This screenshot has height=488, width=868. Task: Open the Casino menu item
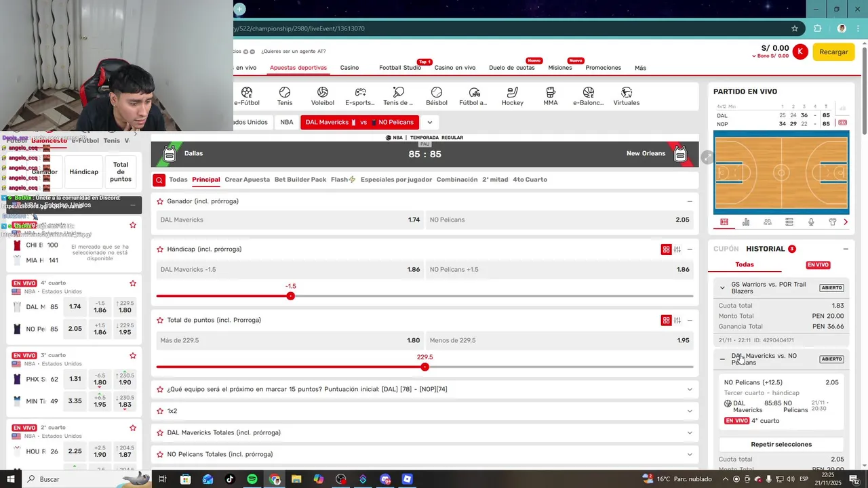pyautogui.click(x=349, y=68)
